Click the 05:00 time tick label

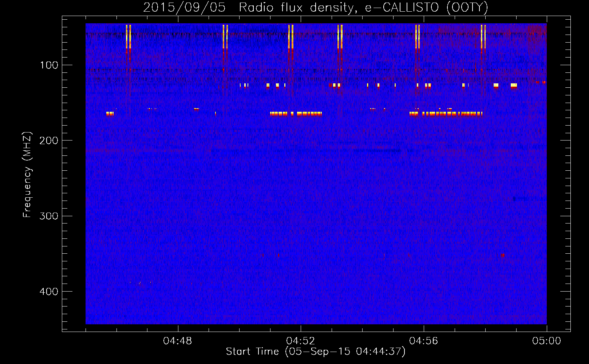tap(547, 341)
